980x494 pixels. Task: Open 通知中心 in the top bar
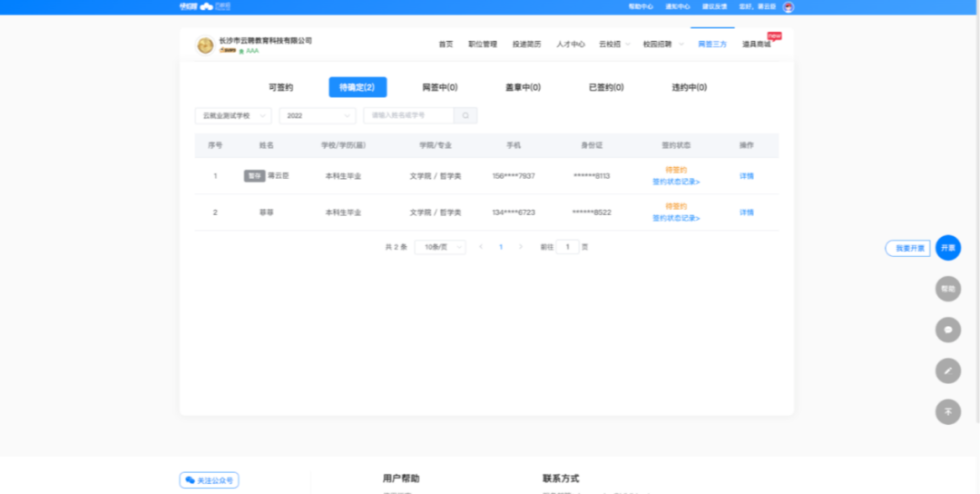click(x=678, y=7)
